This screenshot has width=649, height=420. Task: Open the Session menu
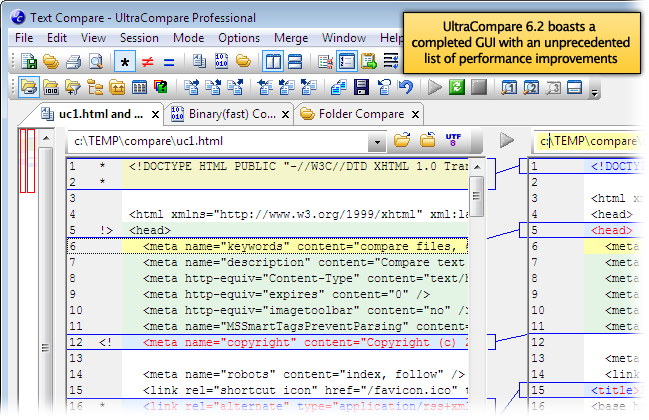coord(139,38)
